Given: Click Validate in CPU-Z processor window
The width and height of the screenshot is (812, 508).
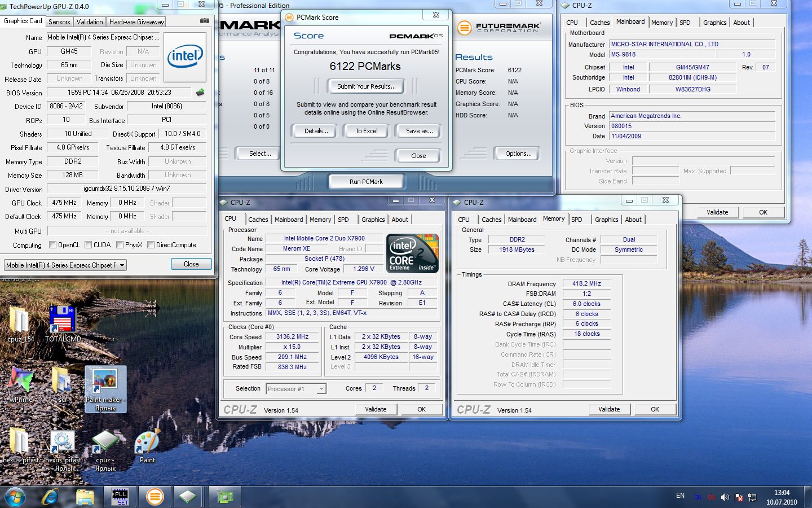Looking at the screenshot, I should [x=376, y=409].
